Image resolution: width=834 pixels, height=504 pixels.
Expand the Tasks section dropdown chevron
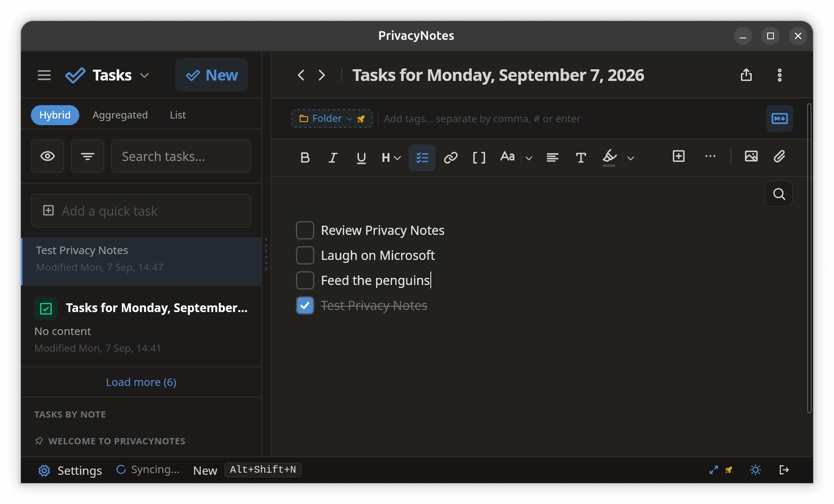(144, 76)
